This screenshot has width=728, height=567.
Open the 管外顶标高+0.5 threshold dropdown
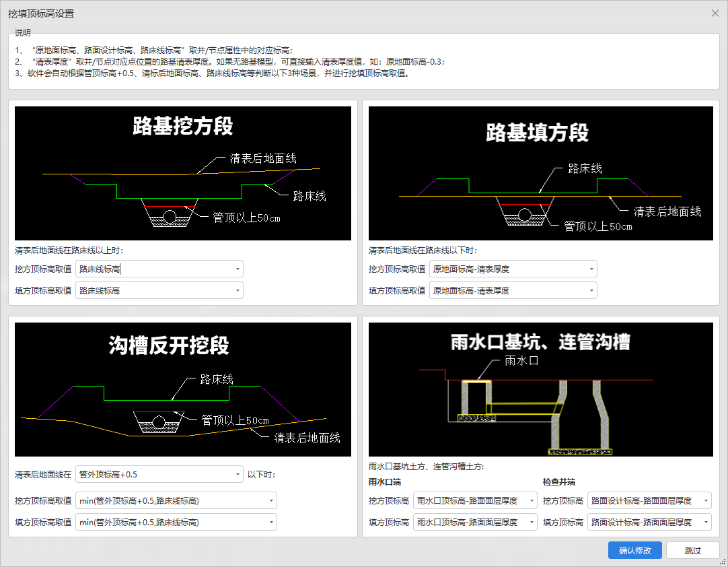coord(238,474)
